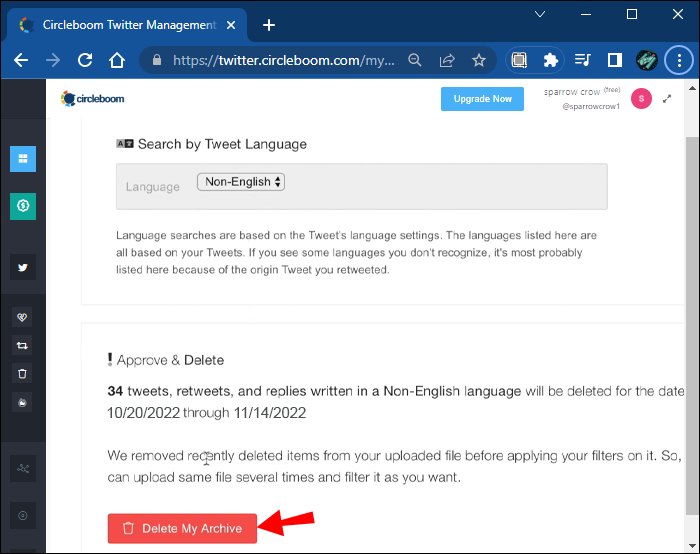Click the sidebar icon below the trash
Screen dimensions: 700x554
(22, 402)
